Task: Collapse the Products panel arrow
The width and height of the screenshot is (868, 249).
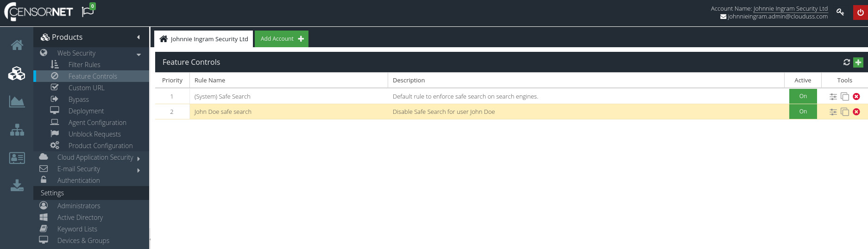Action: pyautogui.click(x=138, y=37)
